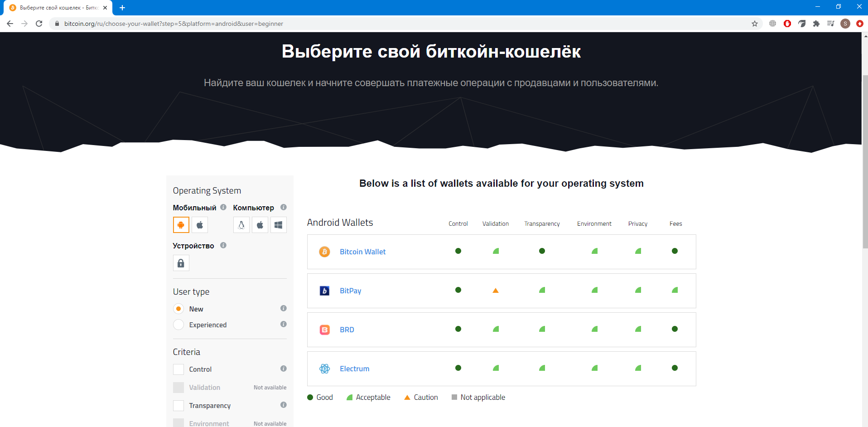
Task: Click Electrum's Fees good indicator dot
Action: point(675,368)
